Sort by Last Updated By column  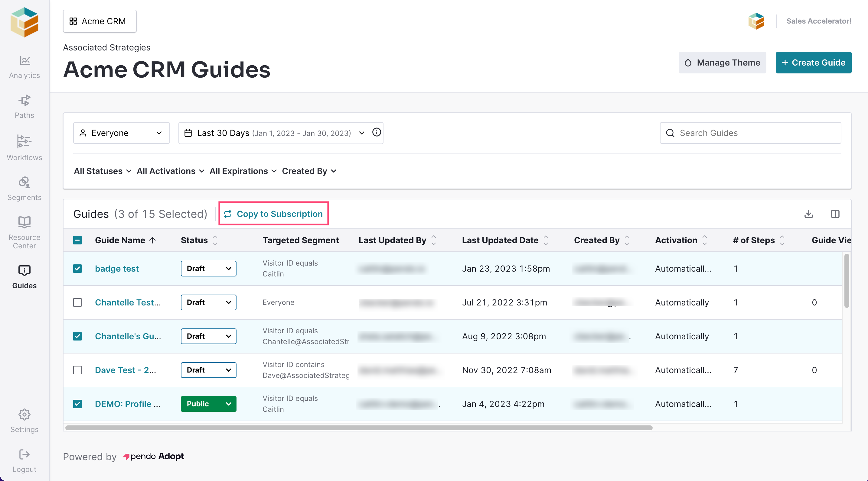[x=434, y=240]
